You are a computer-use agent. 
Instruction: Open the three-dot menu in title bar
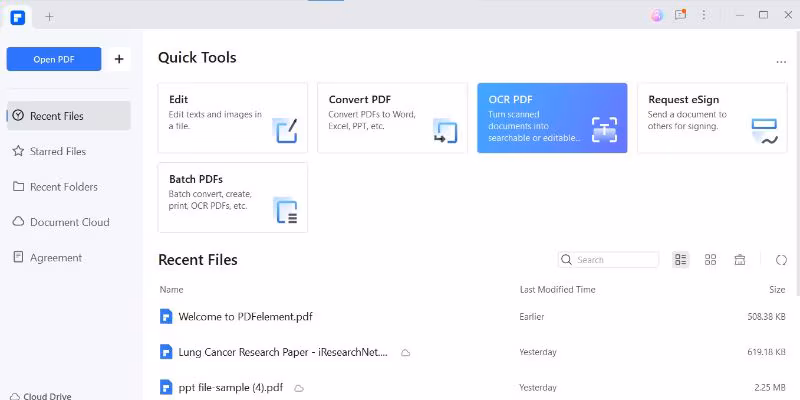coord(704,15)
